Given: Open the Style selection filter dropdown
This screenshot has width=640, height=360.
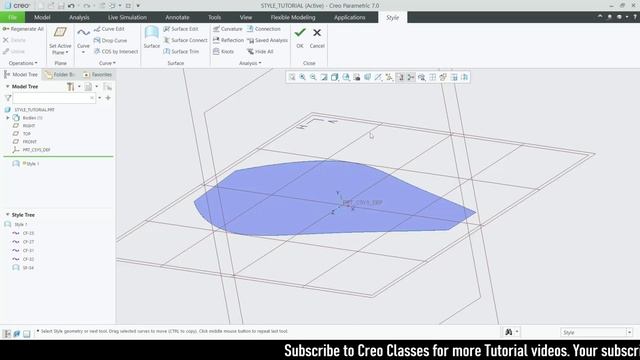Looking at the screenshot, I should tap(629, 332).
